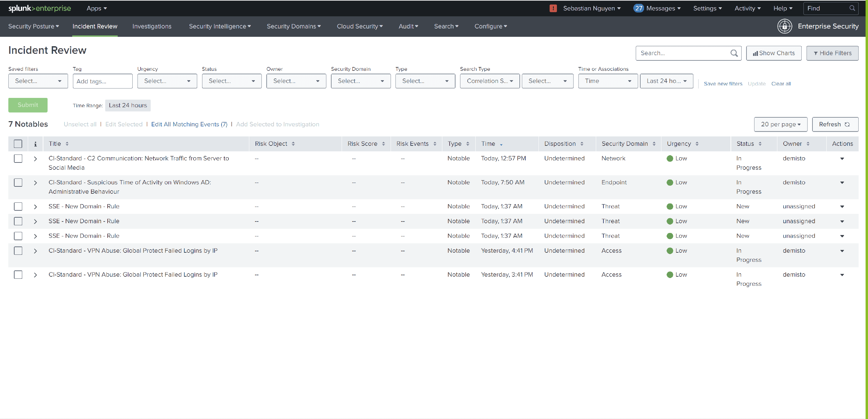This screenshot has height=419, width=868.
Task: Click the info column header icon
Action: click(35, 144)
